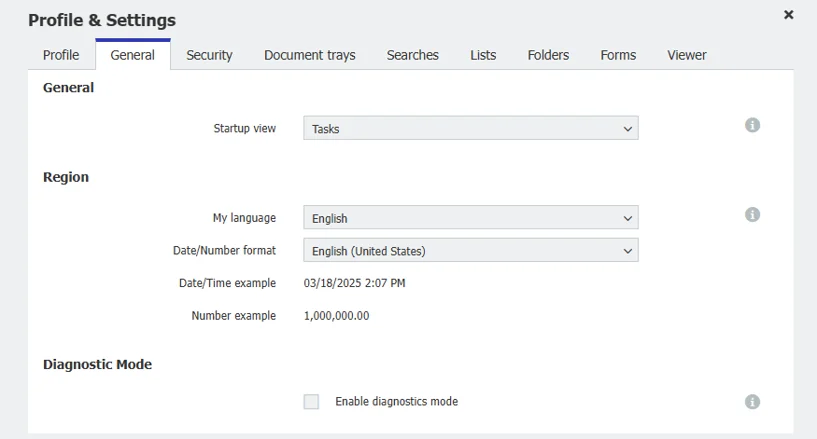The height and width of the screenshot is (439, 817).
Task: Click the number example 1,000,000.00
Action: (x=337, y=316)
